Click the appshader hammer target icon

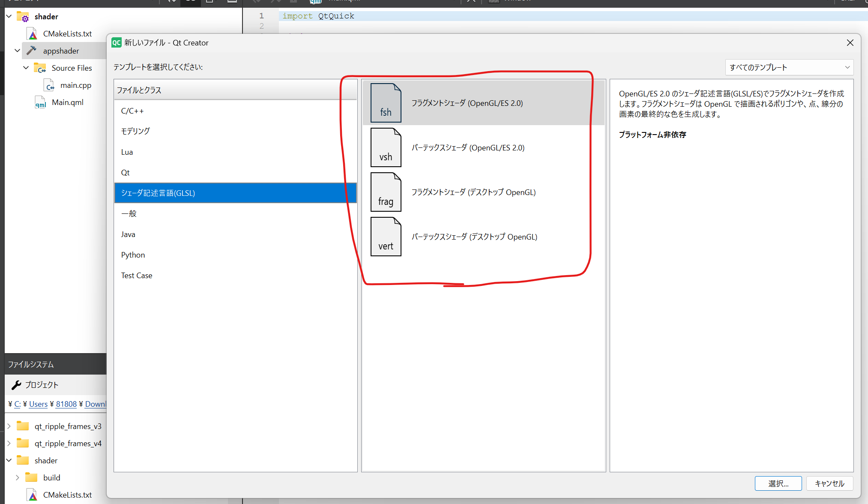pyautogui.click(x=31, y=51)
